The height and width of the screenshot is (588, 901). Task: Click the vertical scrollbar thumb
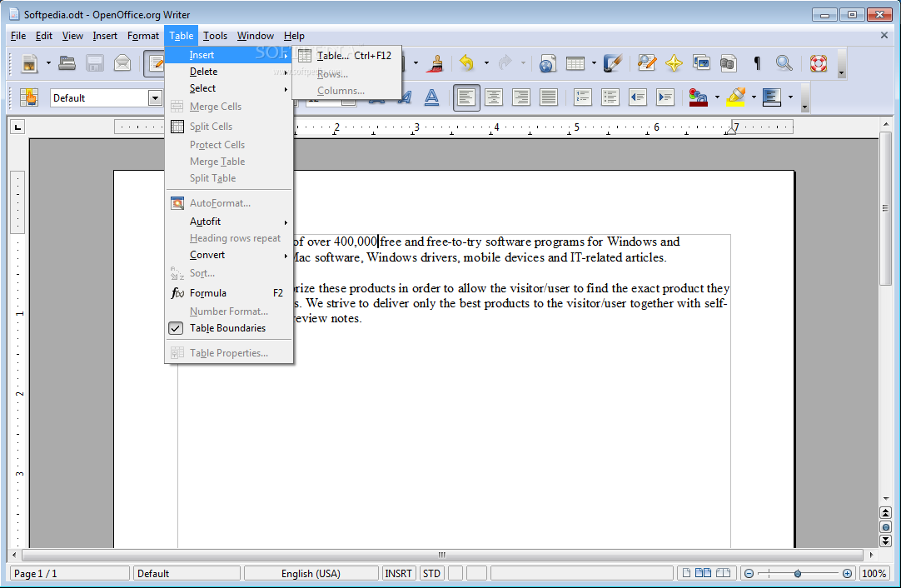(885, 208)
